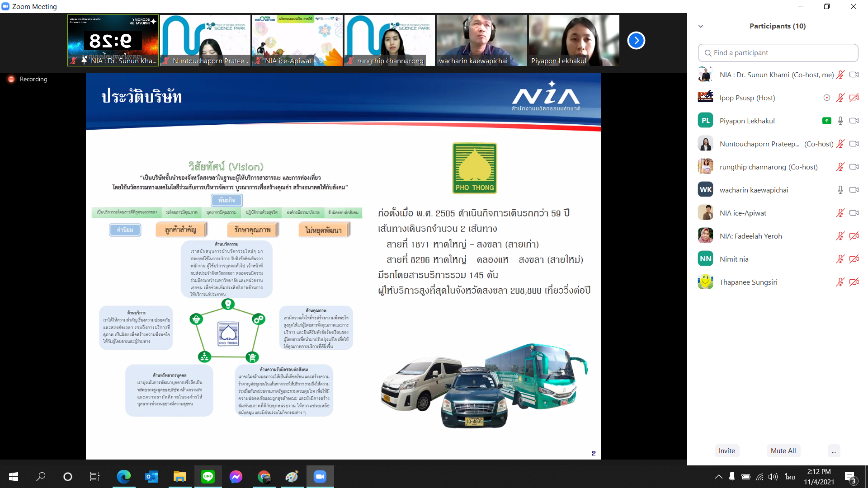
Task: Click Mute All button
Action: tap(783, 451)
